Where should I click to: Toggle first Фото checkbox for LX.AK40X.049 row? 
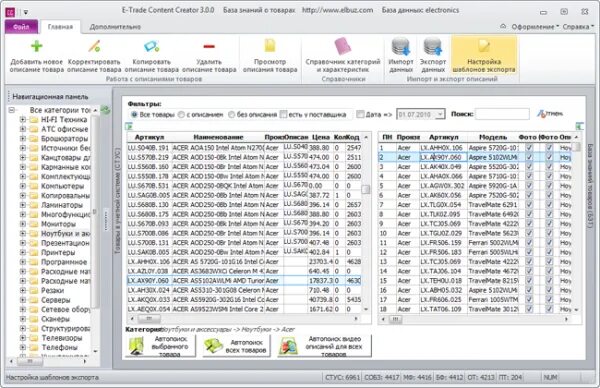click(x=529, y=167)
